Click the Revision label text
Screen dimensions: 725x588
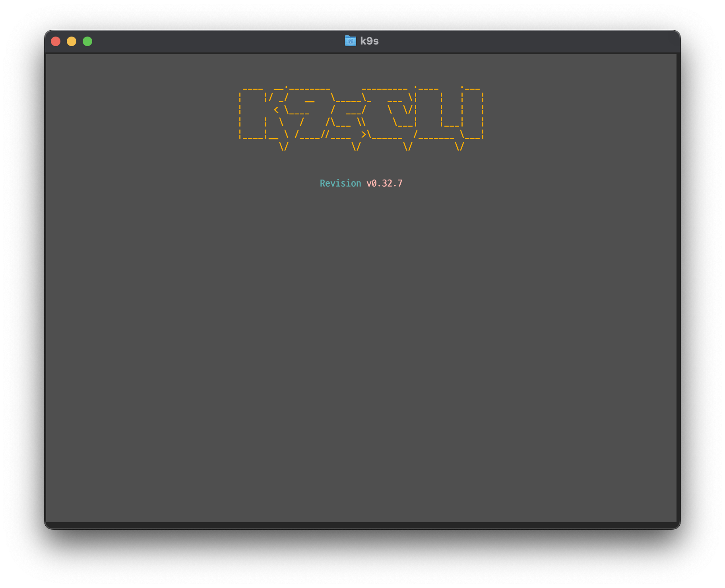click(341, 183)
